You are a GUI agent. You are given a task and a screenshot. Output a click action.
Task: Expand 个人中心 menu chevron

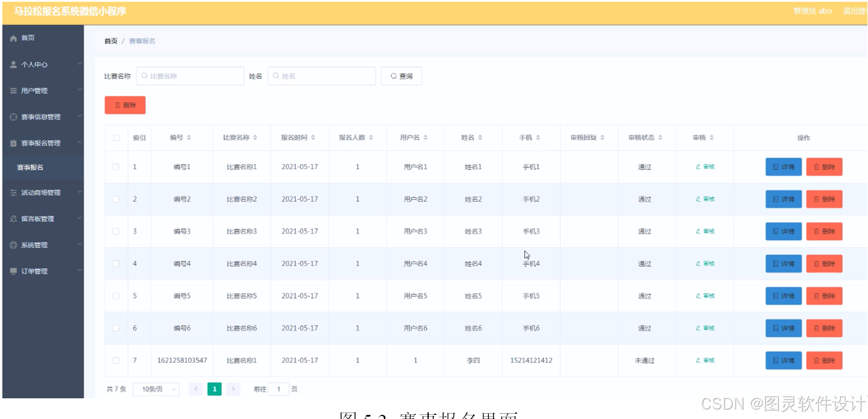coord(79,63)
